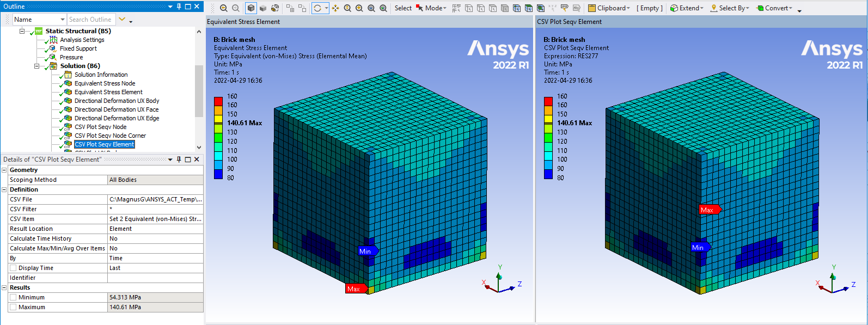Image resolution: width=868 pixels, height=325 pixels.
Task: Pin the Outline panel
Action: click(x=179, y=7)
